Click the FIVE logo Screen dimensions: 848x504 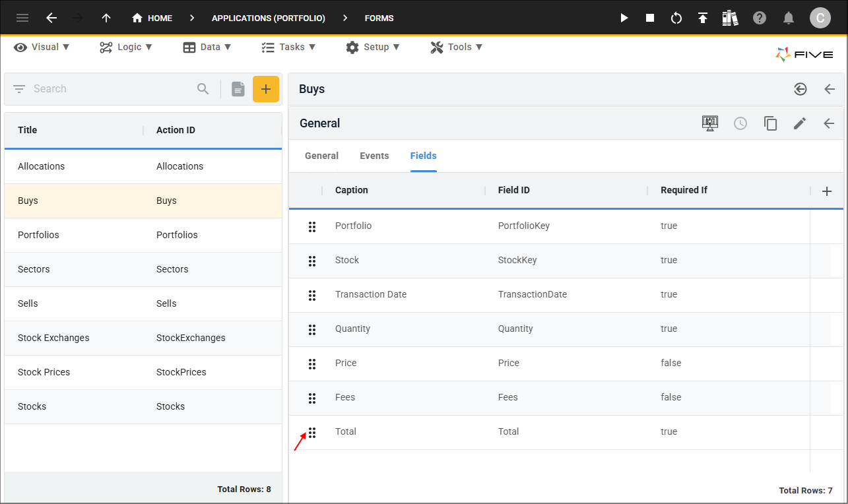point(804,55)
